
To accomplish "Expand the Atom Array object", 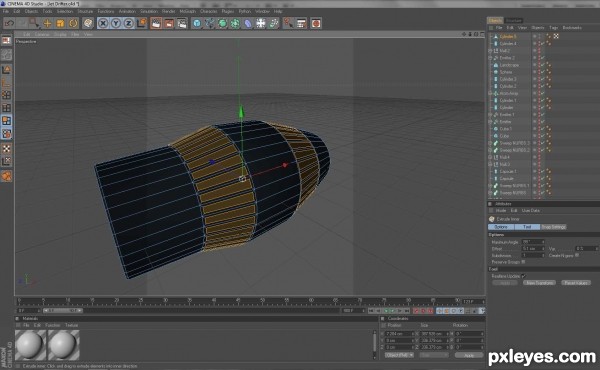I will (x=490, y=93).
